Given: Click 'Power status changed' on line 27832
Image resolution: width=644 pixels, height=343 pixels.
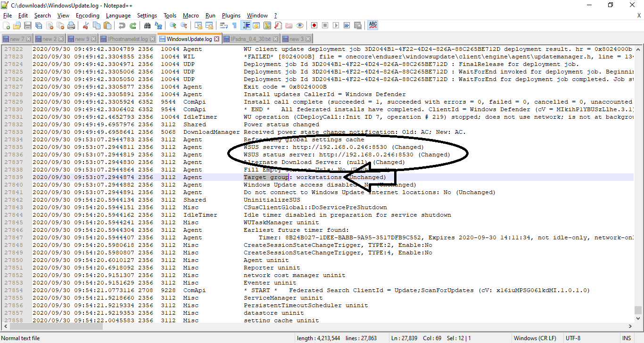Looking at the screenshot, I should tap(281, 124).
